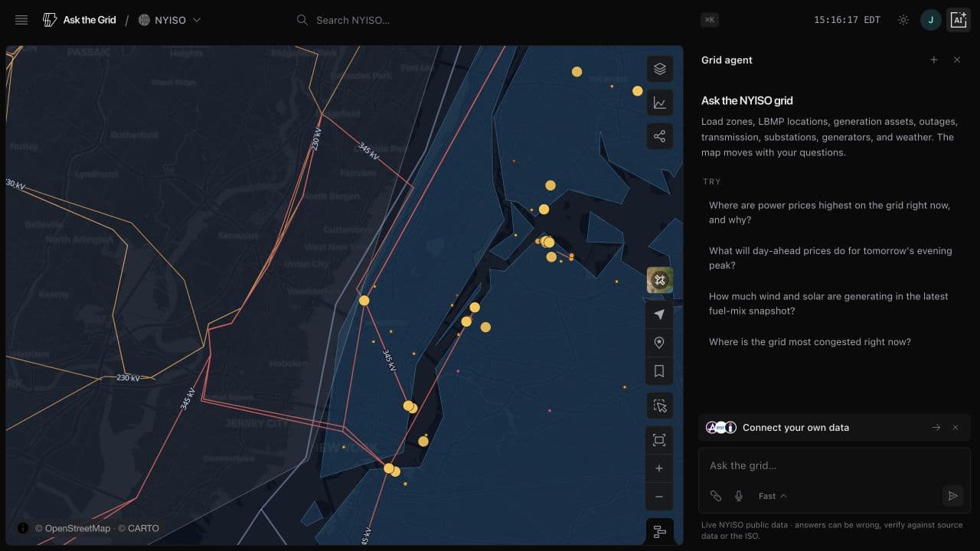The width and height of the screenshot is (980, 551).
Task: Click the map attribution info icon
Action: point(23,528)
